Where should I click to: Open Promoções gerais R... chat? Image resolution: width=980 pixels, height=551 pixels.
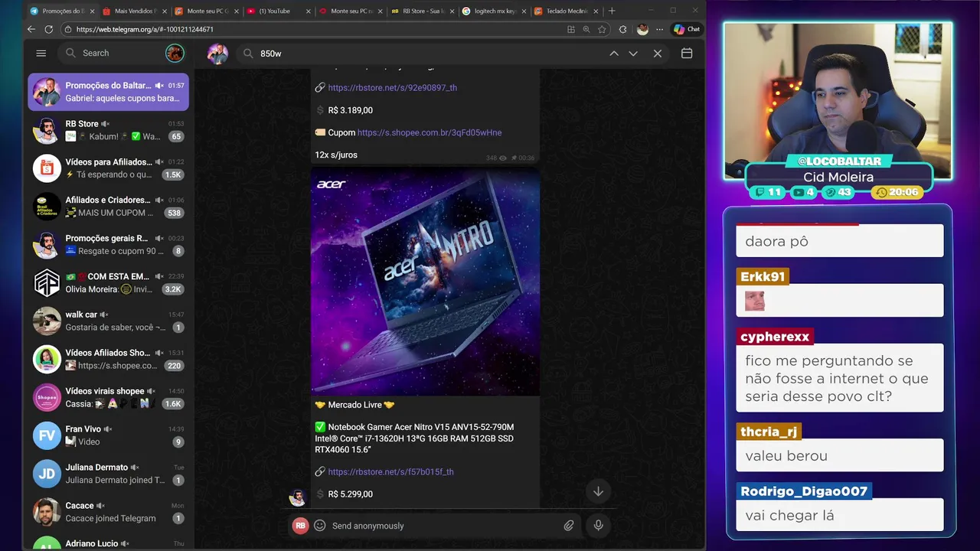click(109, 245)
